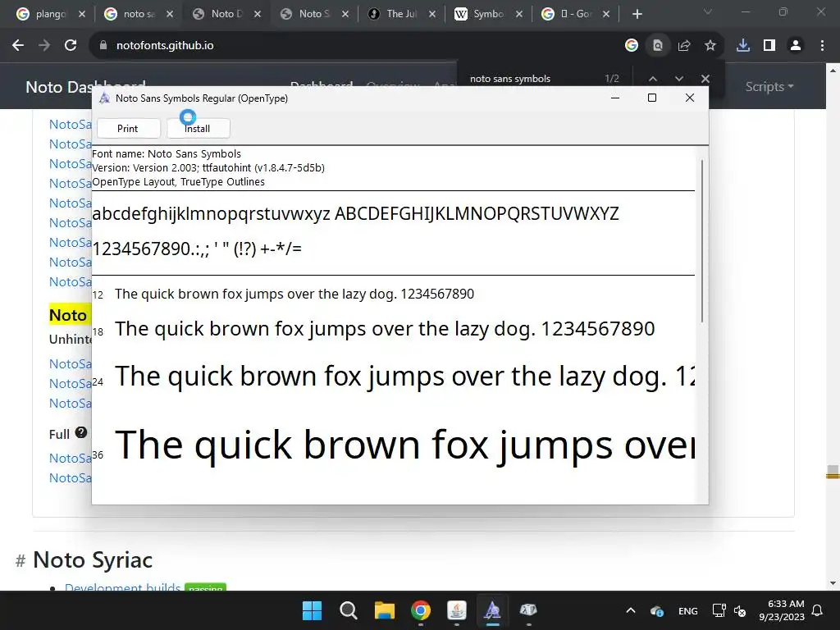Close the find-in-page bar

705,79
